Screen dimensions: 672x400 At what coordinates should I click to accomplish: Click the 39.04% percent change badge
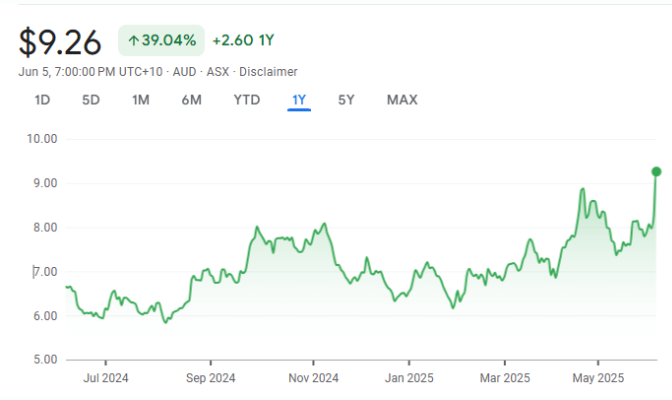tap(162, 40)
